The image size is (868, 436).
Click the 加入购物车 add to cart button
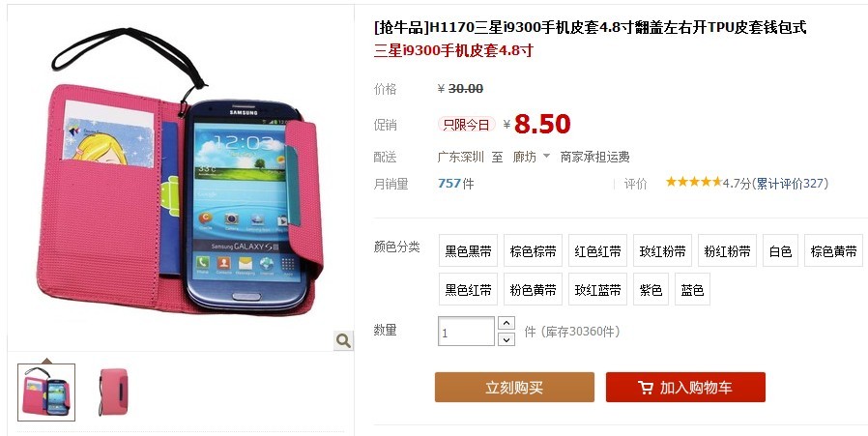685,388
